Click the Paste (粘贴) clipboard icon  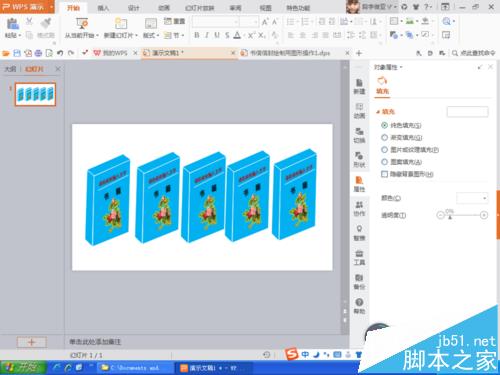pyautogui.click(x=12, y=24)
